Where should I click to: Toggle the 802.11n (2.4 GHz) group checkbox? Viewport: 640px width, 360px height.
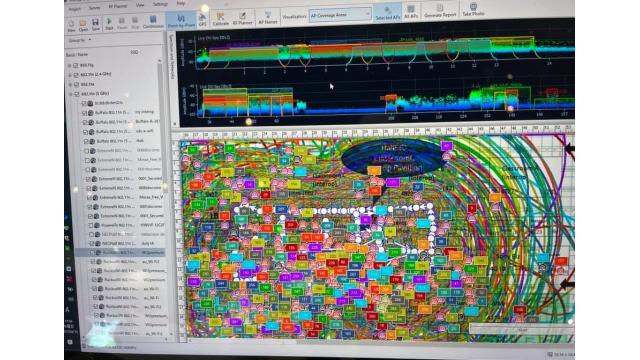pos(76,75)
